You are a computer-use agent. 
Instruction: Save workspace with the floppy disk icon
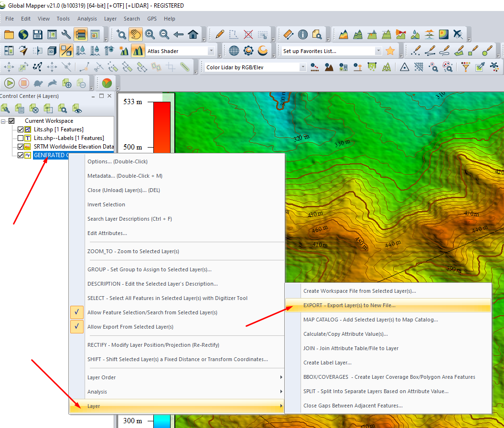[x=38, y=34]
